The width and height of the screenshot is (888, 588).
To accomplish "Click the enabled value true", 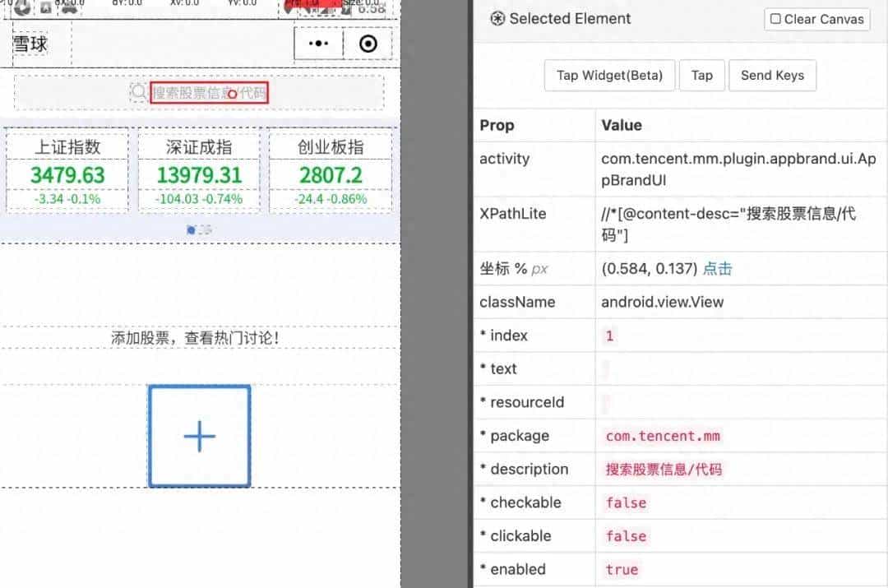I will click(x=622, y=569).
